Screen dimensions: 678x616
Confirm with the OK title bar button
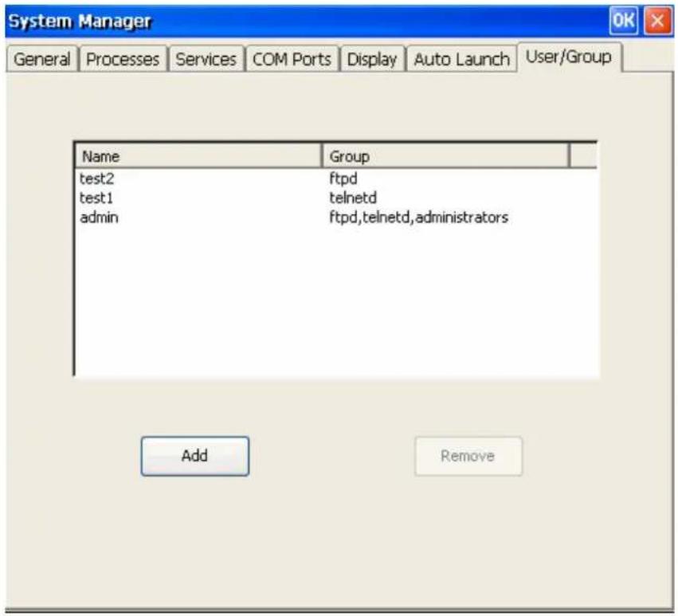click(x=624, y=21)
